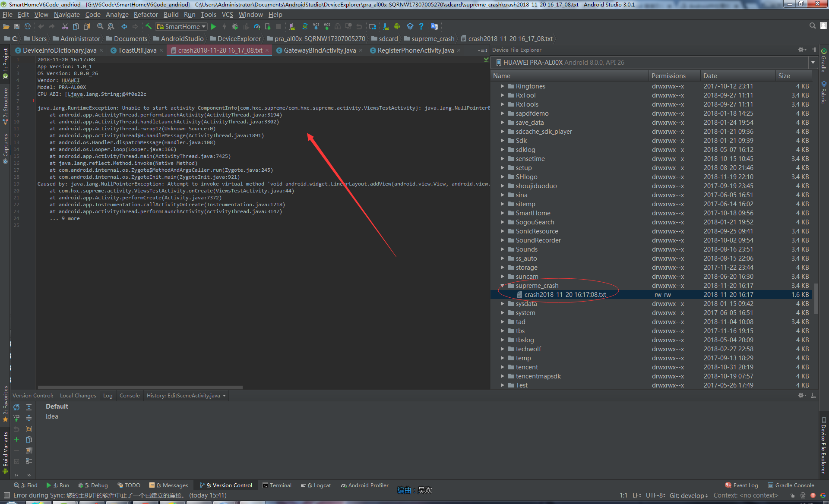Open Device File Explorer settings gear
The width and height of the screenshot is (829, 504).
coord(802,50)
